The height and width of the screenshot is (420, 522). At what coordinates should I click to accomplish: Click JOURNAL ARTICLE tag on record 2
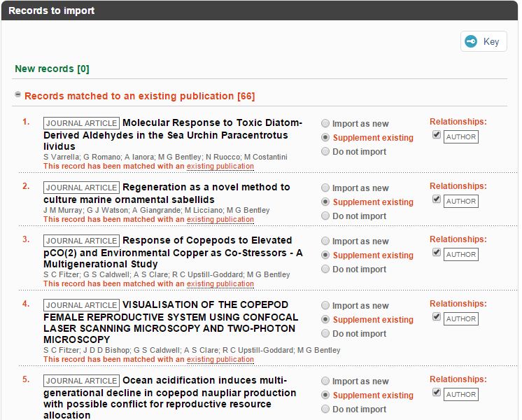[x=81, y=188]
